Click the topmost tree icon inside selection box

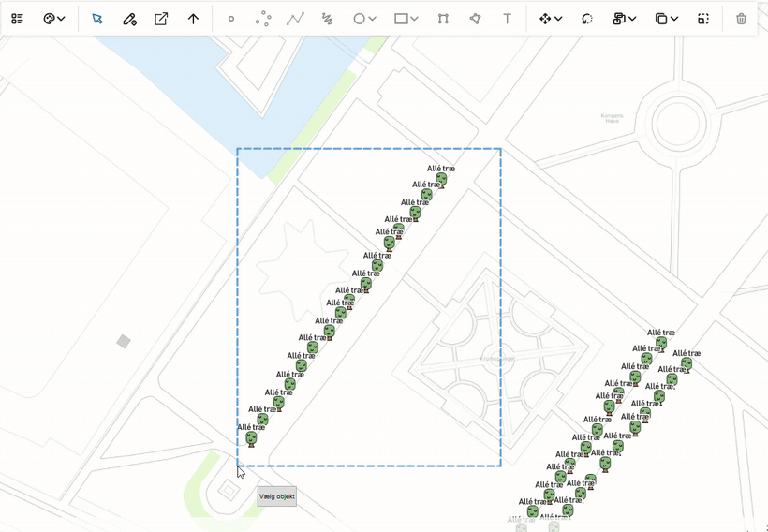coord(441,180)
